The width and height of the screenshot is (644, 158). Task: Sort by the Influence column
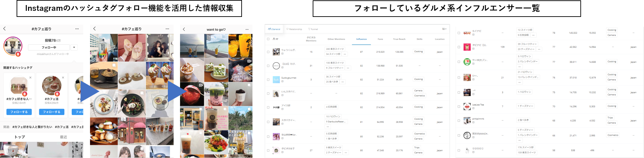click(361, 39)
